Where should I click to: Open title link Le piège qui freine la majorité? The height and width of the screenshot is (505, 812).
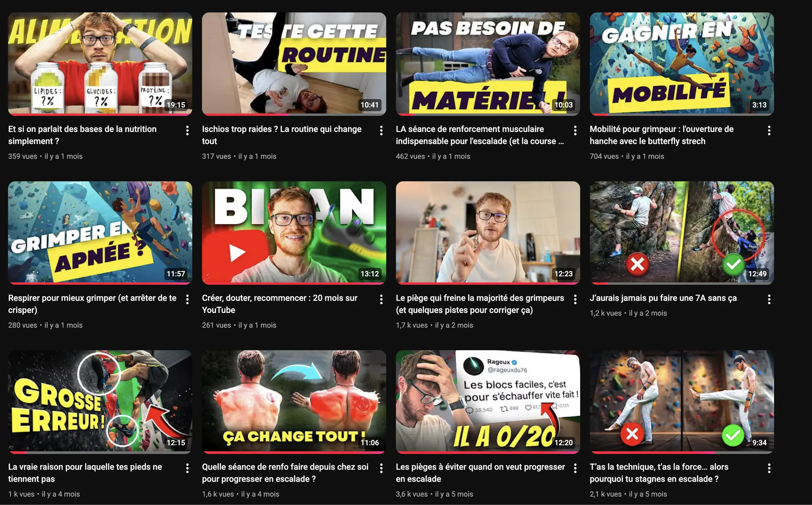click(x=480, y=304)
